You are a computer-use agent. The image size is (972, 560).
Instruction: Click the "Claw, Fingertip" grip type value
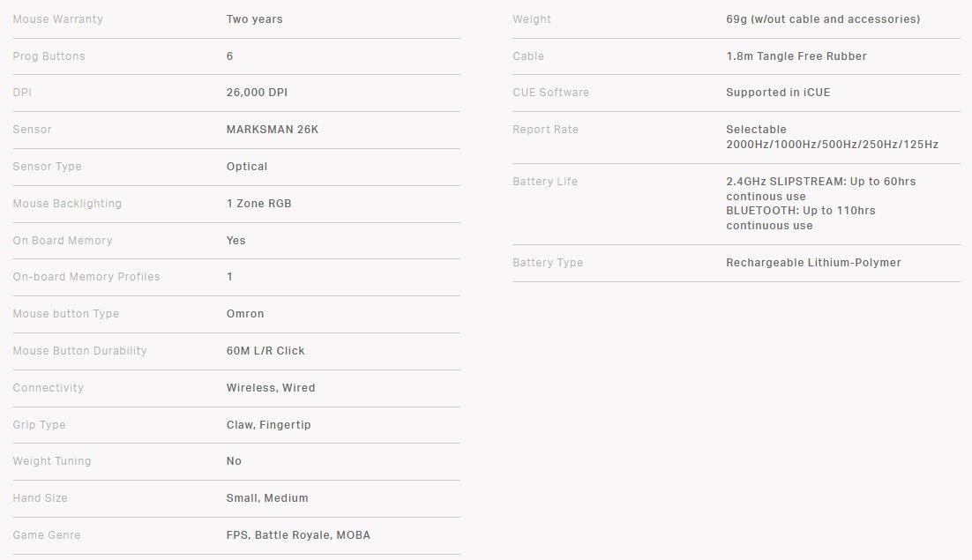tap(269, 425)
